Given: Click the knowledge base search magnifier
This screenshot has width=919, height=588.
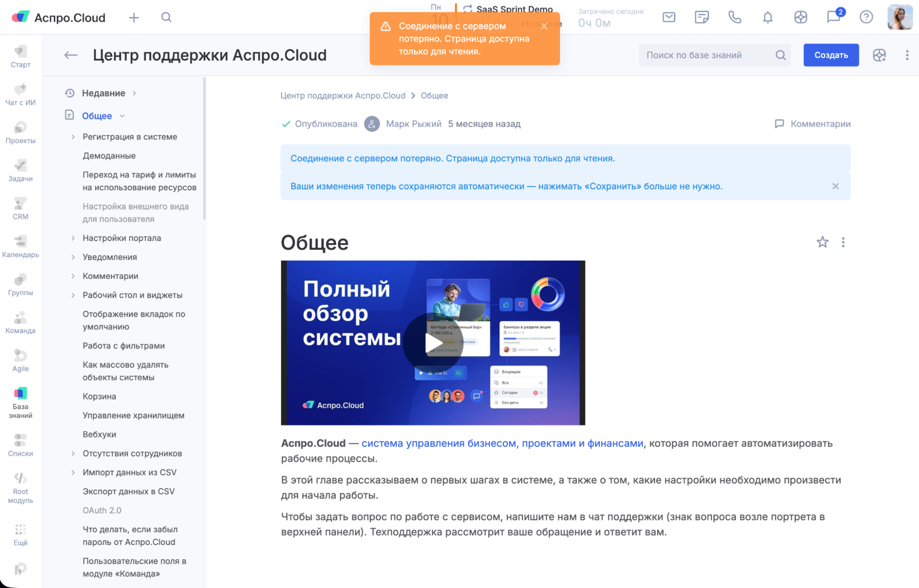Looking at the screenshot, I should 781,55.
